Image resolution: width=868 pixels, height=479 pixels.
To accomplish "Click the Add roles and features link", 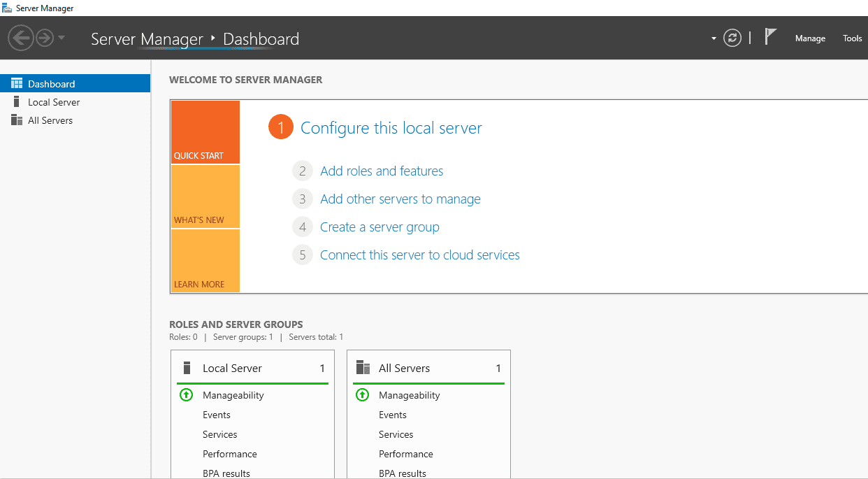I will 382,171.
